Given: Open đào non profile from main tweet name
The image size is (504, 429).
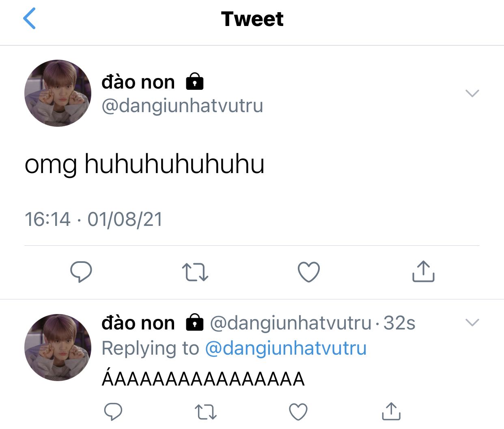Looking at the screenshot, I should tap(138, 82).
